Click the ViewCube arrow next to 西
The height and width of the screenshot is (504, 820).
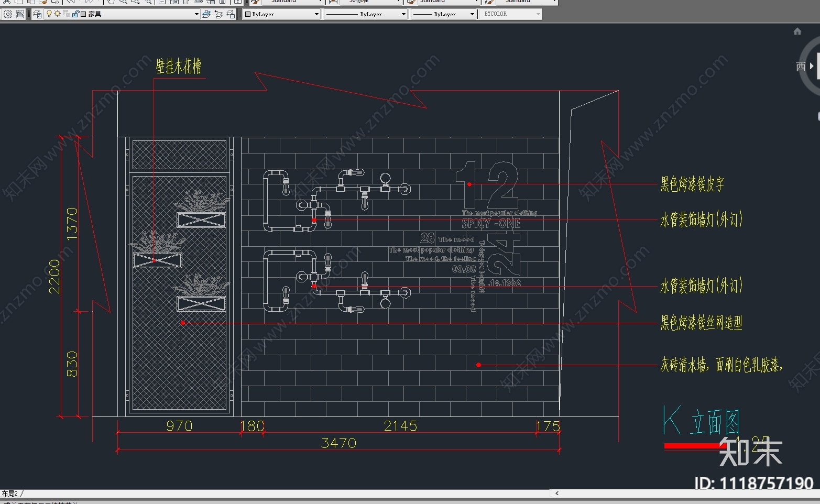pos(812,66)
